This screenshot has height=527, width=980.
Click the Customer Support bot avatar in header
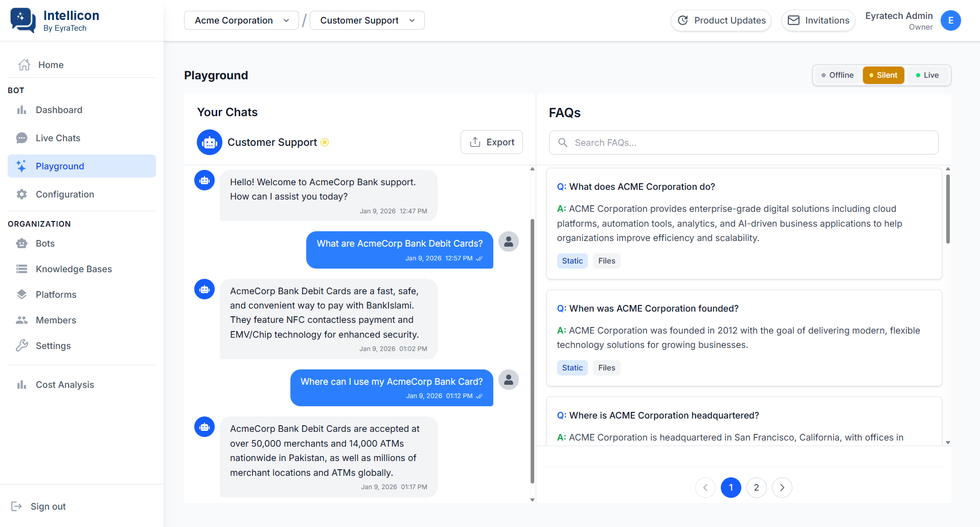point(210,142)
